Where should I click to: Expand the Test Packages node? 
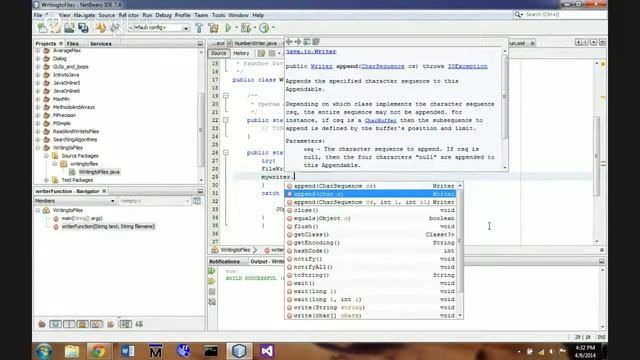pyautogui.click(x=46, y=180)
